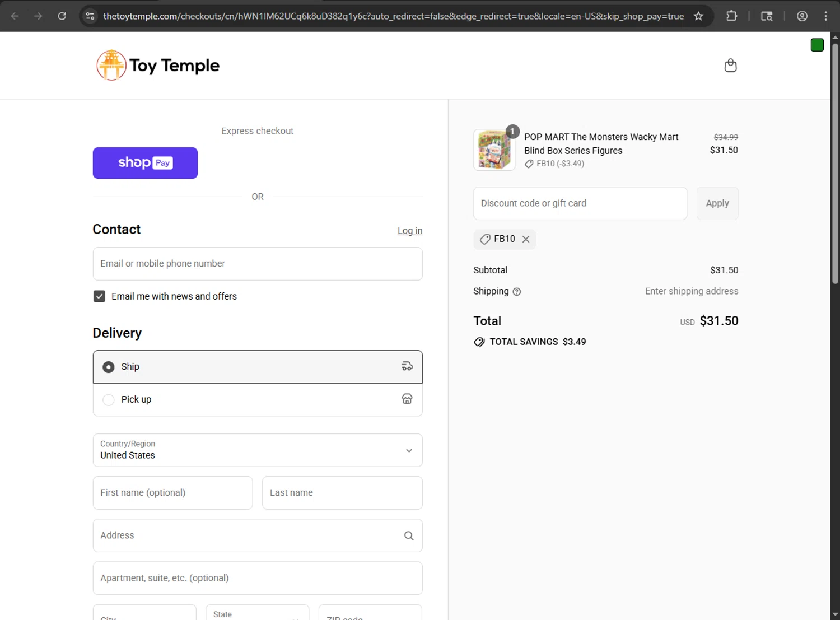The image size is (840, 620).
Task: Remove the FB10 discount code
Action: 526,239
